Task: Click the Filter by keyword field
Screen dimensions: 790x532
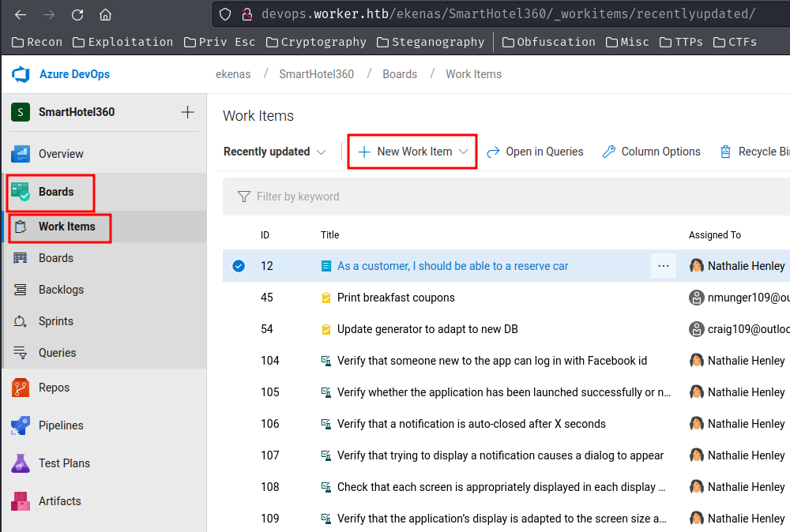Action: coord(506,197)
